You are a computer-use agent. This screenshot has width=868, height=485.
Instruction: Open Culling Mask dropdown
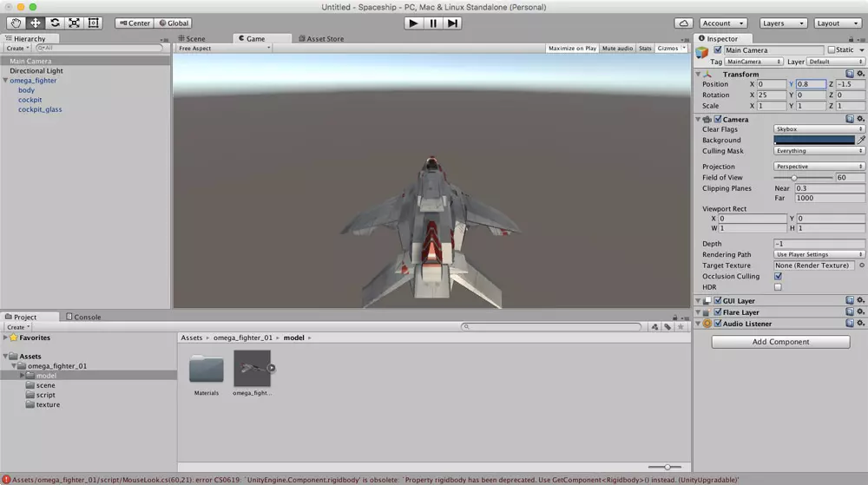coord(819,150)
